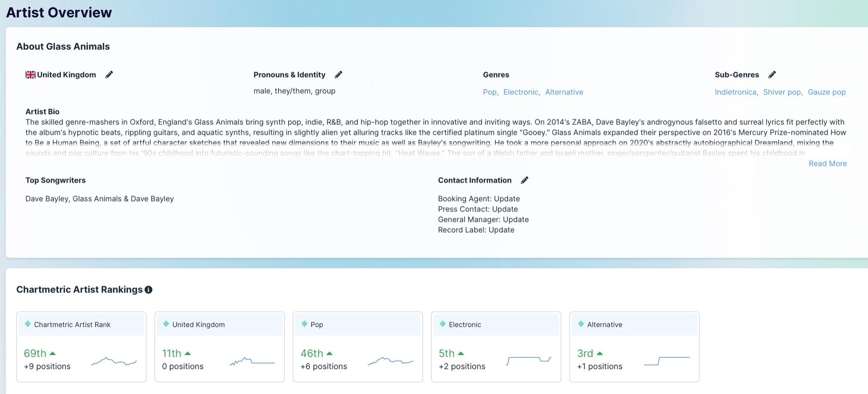The height and width of the screenshot is (394, 868).
Task: Select the Pop ranking card header
Action: 358,324
